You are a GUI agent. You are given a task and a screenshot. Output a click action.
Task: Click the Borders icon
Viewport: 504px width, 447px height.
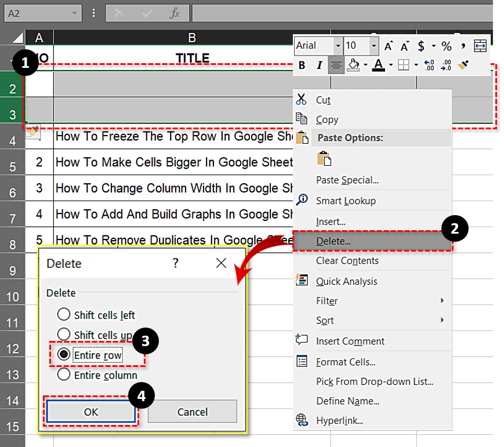404,66
